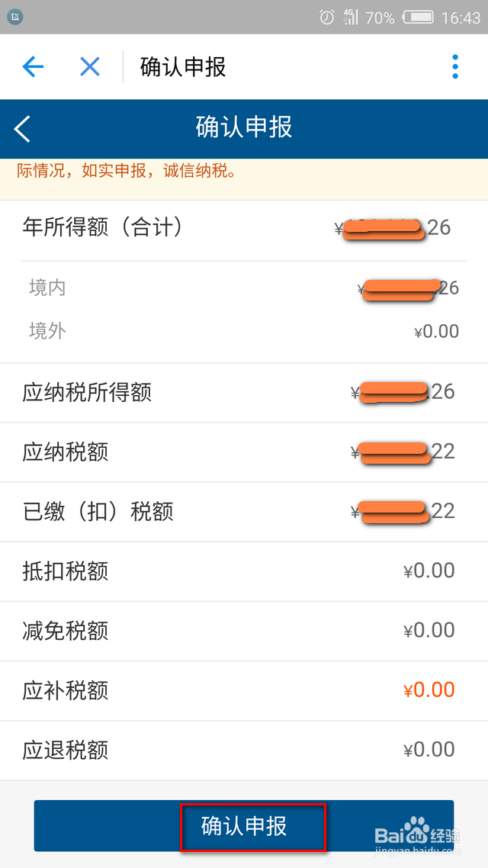Screen dimensions: 488x868
Task: Tap the orange tax notice banner
Action: pyautogui.click(x=244, y=170)
